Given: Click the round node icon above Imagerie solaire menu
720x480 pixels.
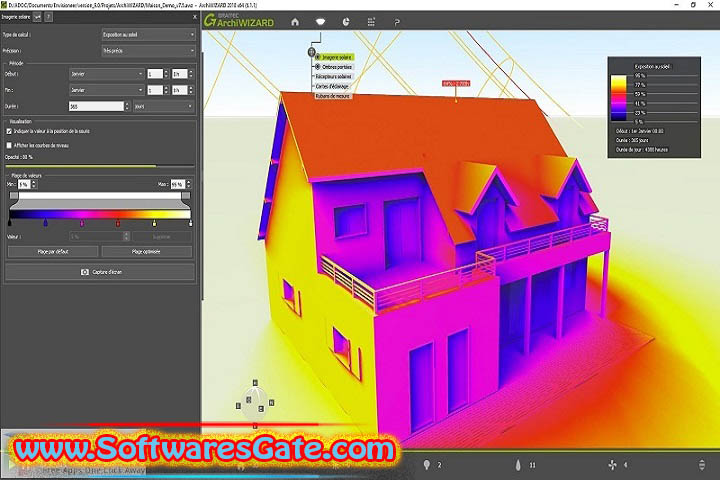Looking at the screenshot, I should point(311,51).
